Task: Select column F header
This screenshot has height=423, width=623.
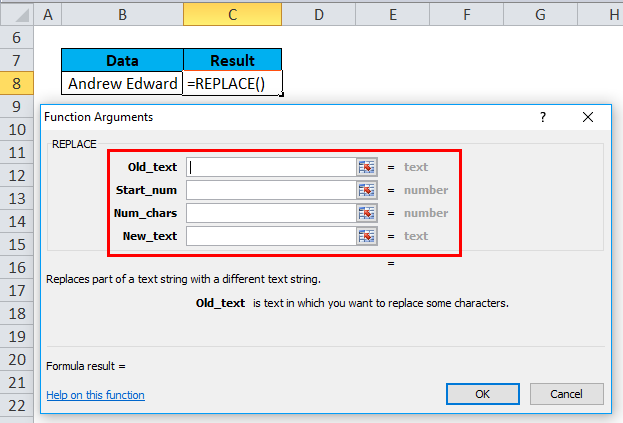Action: 466,15
